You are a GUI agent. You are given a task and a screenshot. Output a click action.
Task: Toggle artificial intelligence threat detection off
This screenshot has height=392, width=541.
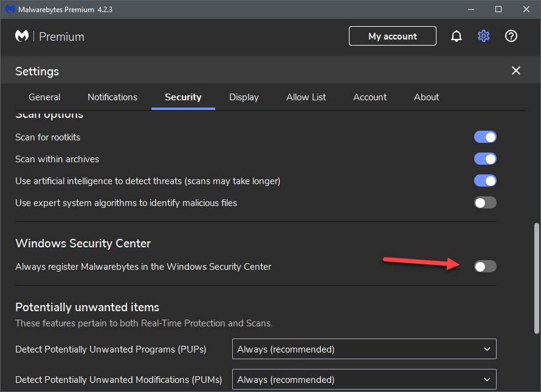485,181
